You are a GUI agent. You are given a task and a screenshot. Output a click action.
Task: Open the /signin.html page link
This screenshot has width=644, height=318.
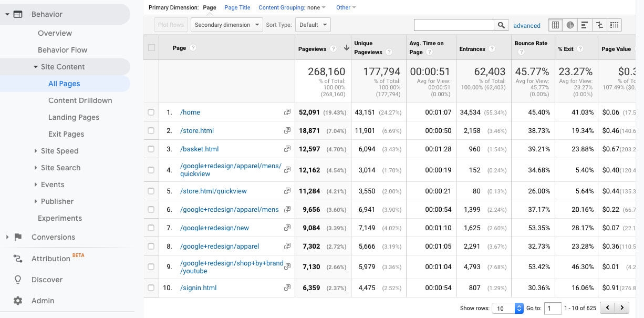click(198, 288)
